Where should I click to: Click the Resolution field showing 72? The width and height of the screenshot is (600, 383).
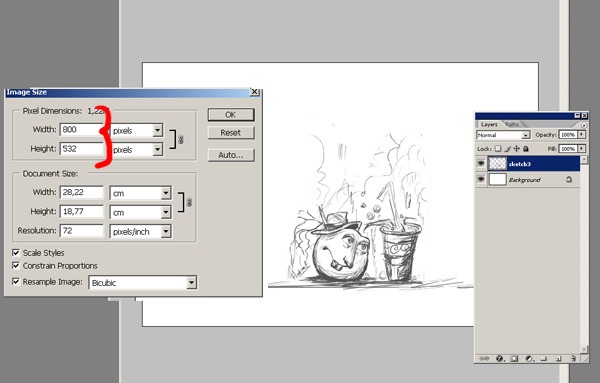coord(82,230)
